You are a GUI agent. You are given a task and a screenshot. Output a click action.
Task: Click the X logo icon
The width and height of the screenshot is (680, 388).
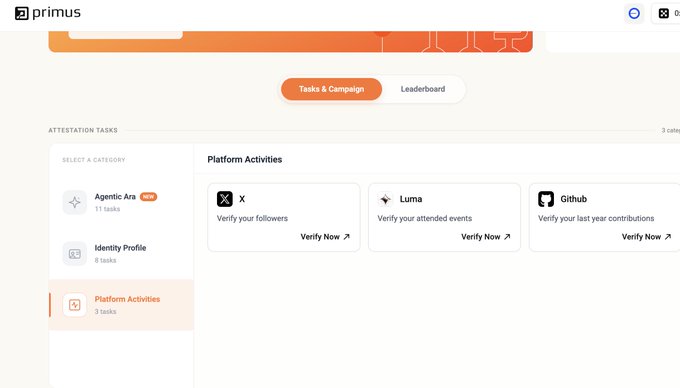(225, 199)
